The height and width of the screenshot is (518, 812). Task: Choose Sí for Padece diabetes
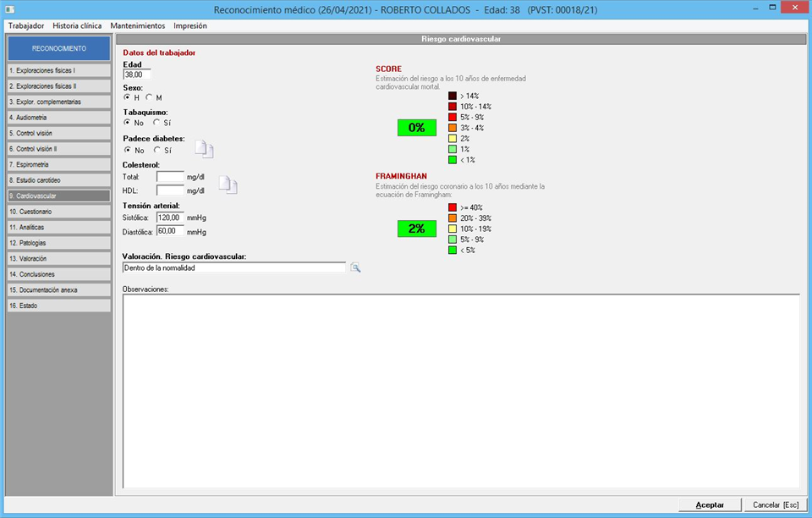pos(156,150)
